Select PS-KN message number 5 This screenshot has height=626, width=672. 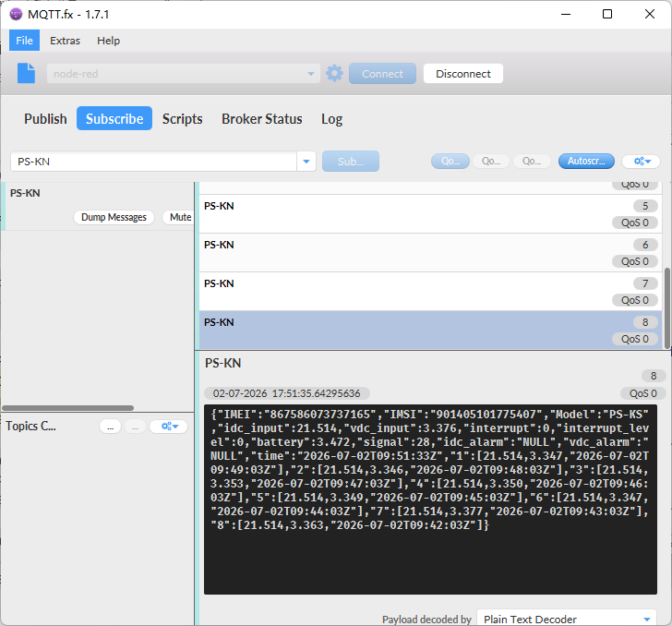point(430,214)
